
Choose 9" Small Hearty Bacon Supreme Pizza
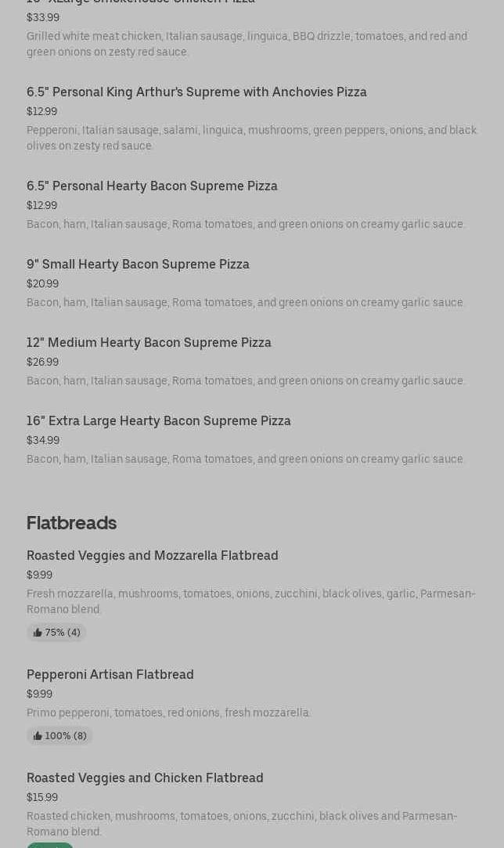(x=138, y=265)
